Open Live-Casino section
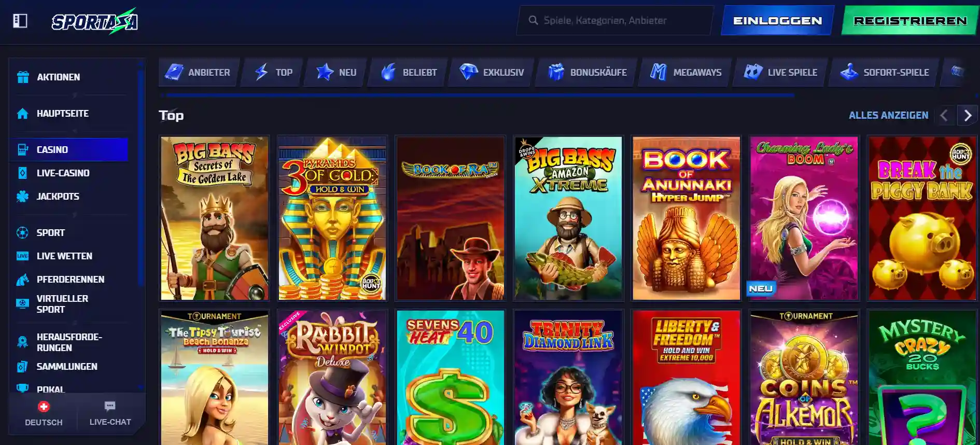The width and height of the screenshot is (980, 445). coord(68,173)
